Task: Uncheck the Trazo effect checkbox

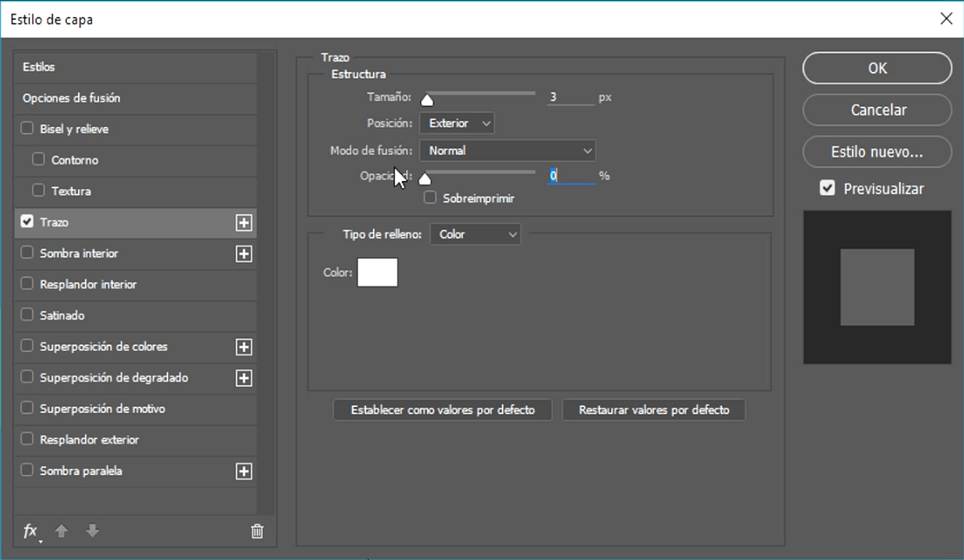Action: [27, 221]
